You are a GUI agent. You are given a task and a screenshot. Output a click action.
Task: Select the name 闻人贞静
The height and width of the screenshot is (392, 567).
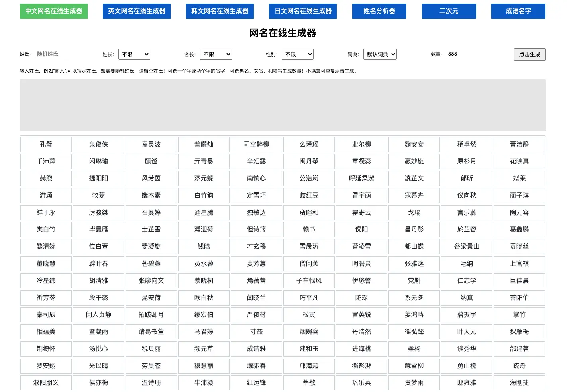[x=99, y=315]
